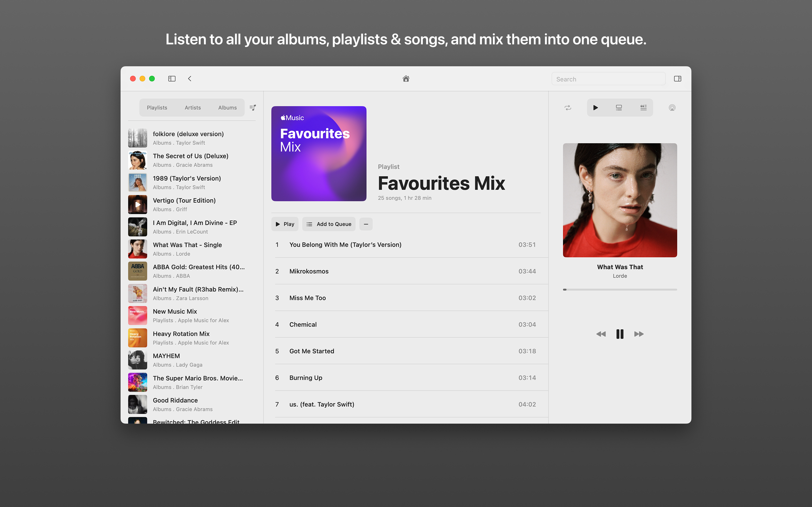Open the Home screen icon

pos(406,79)
